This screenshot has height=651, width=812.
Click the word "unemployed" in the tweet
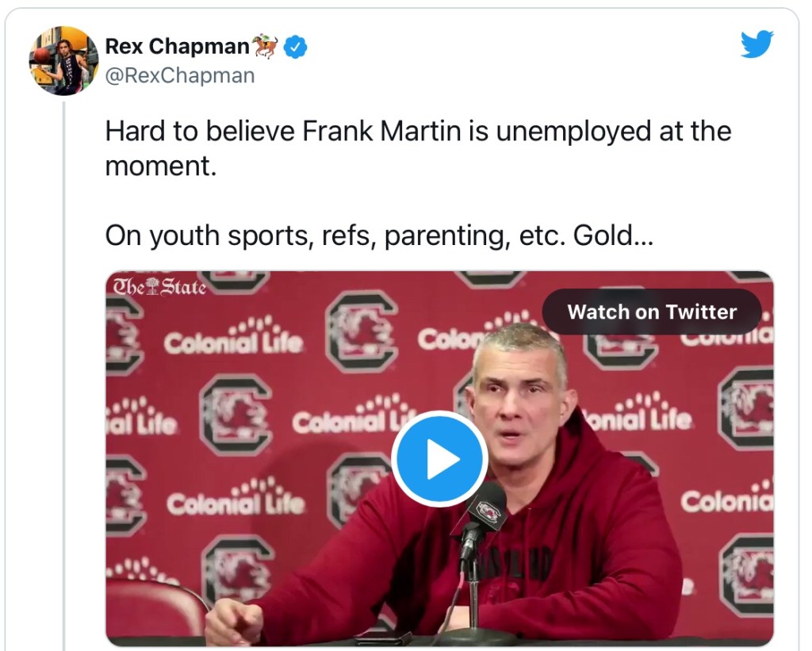pos(572,131)
